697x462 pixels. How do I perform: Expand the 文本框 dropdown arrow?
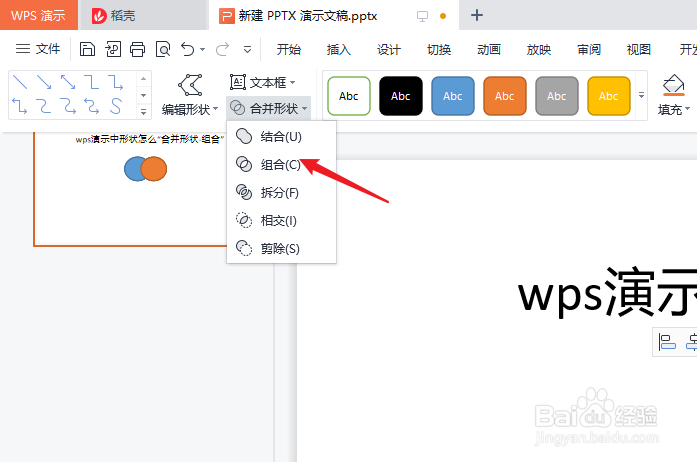[x=292, y=83]
